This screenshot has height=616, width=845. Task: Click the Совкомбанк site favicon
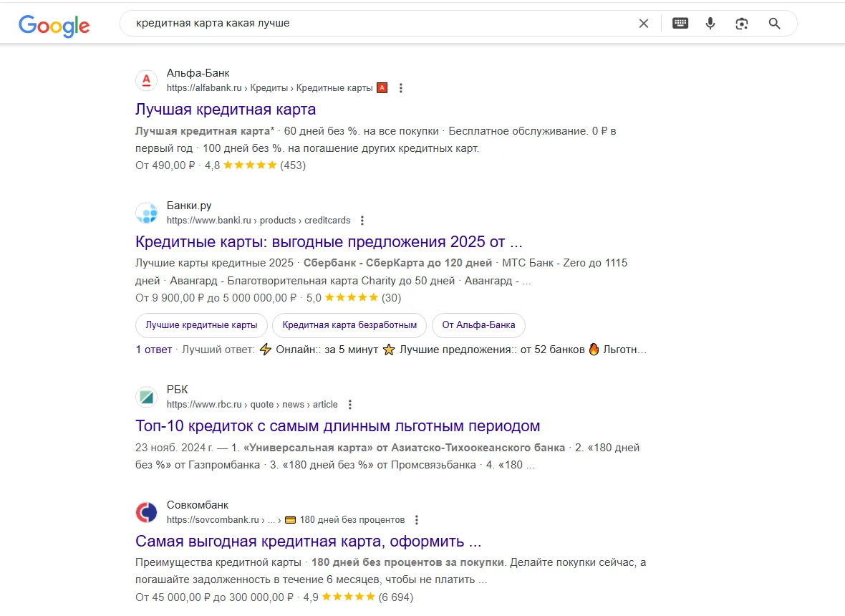(x=146, y=512)
